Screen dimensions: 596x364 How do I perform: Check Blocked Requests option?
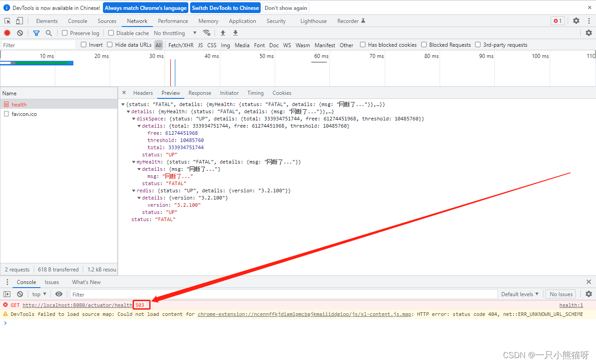(424, 44)
